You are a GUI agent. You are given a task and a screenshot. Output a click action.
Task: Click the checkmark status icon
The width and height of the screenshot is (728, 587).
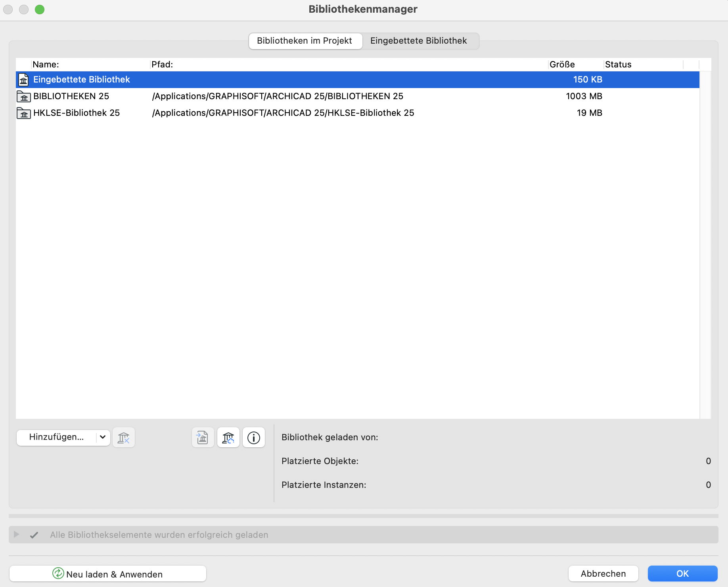tap(34, 535)
